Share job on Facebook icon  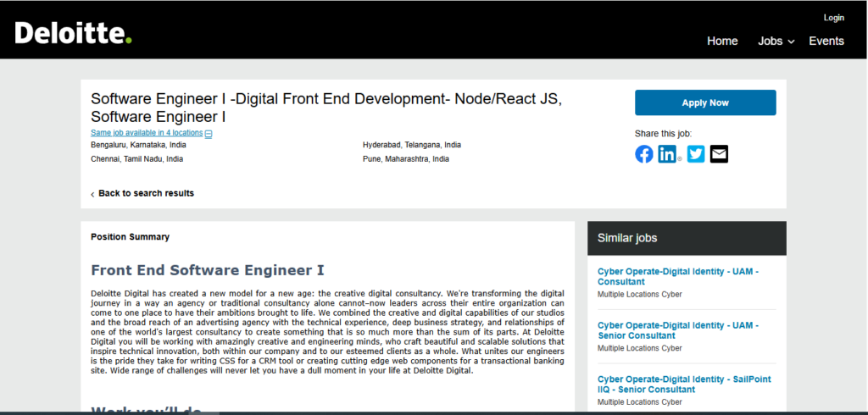point(644,154)
